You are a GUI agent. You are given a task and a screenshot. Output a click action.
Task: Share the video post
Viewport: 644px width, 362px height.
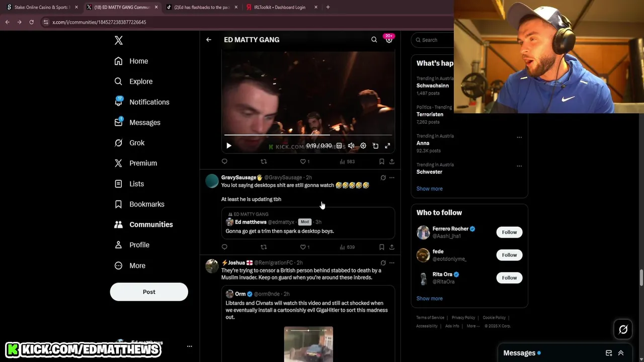click(392, 161)
